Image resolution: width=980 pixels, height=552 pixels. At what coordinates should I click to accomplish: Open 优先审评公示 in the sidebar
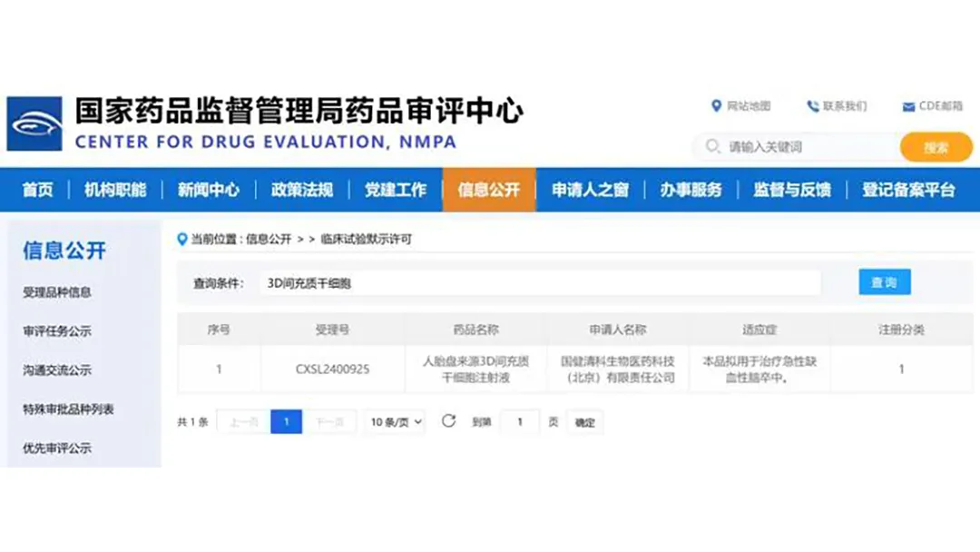(x=57, y=448)
